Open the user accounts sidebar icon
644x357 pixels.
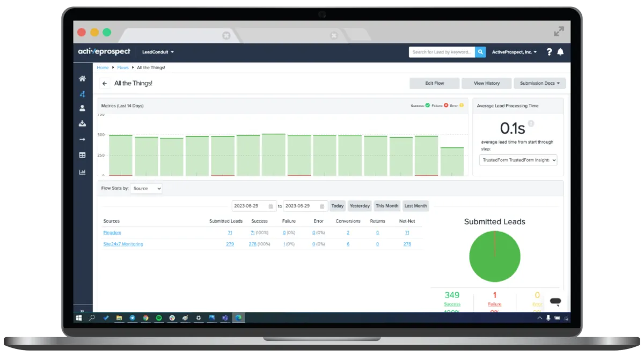click(x=82, y=108)
